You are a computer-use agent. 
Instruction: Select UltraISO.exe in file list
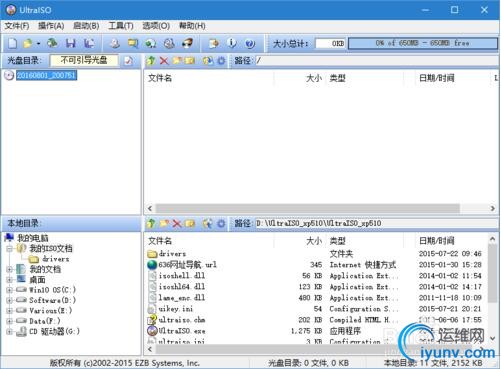click(x=176, y=331)
